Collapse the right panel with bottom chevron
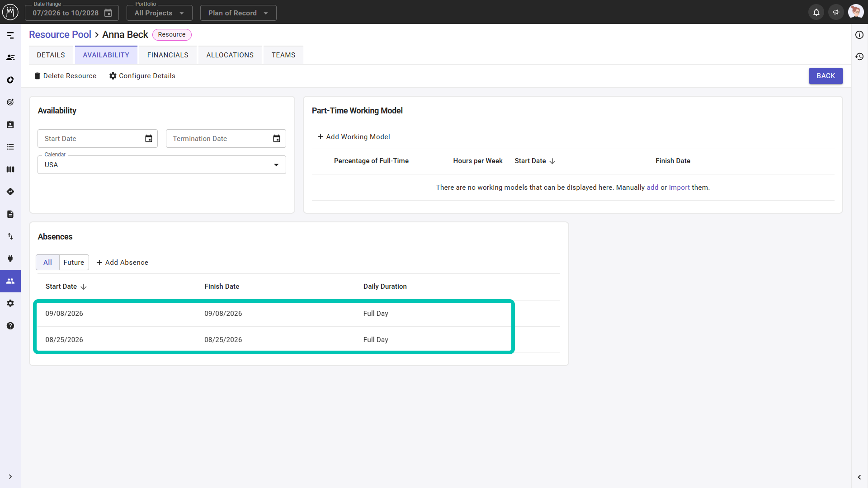868x488 pixels. (x=859, y=477)
